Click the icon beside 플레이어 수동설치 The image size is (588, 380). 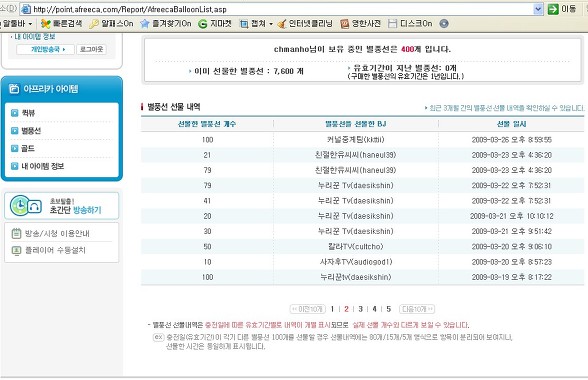click(16, 250)
